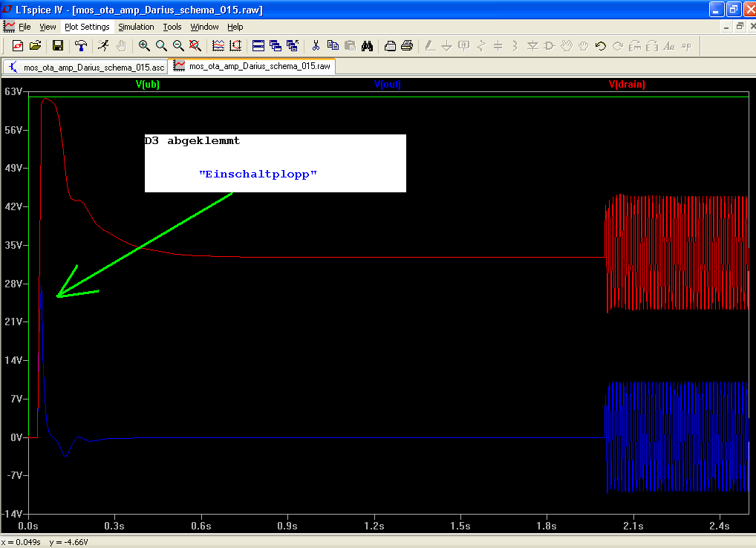Open the Help menu

(235, 27)
